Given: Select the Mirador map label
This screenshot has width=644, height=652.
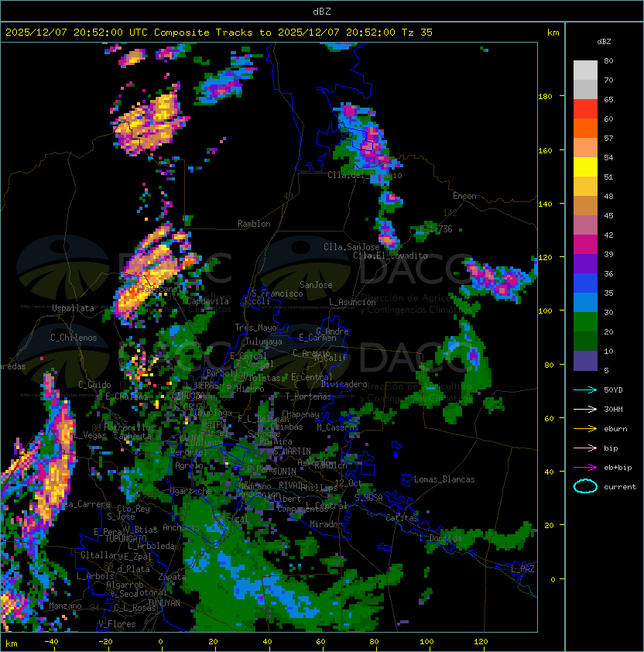Looking at the screenshot, I should click(x=327, y=524).
